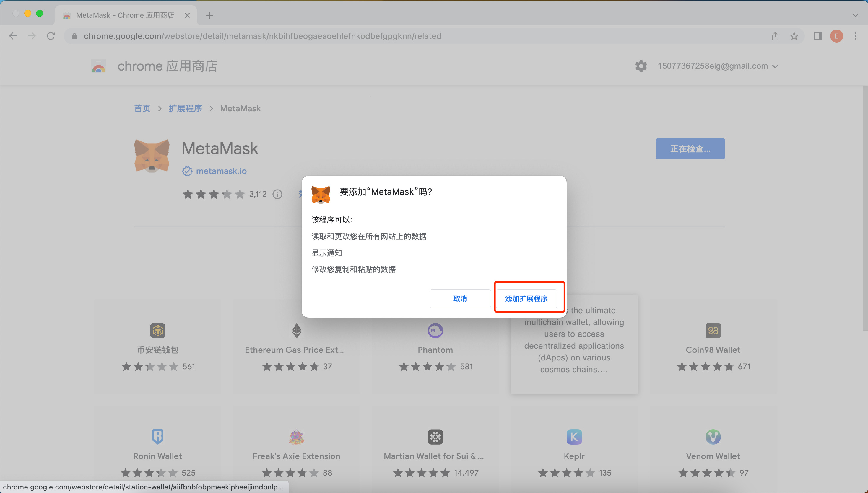868x493 pixels.
Task: Click the Venom Wallet icon
Action: 713,437
